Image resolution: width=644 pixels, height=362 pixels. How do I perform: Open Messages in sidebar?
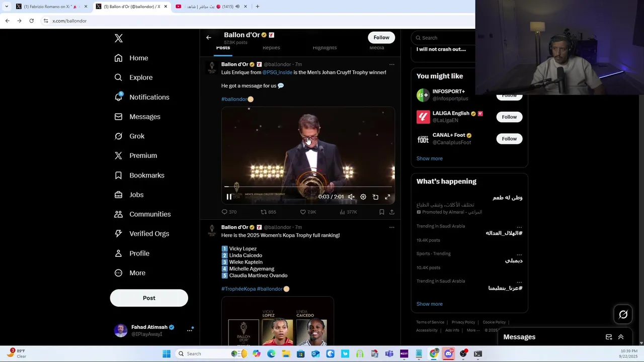(x=137, y=117)
